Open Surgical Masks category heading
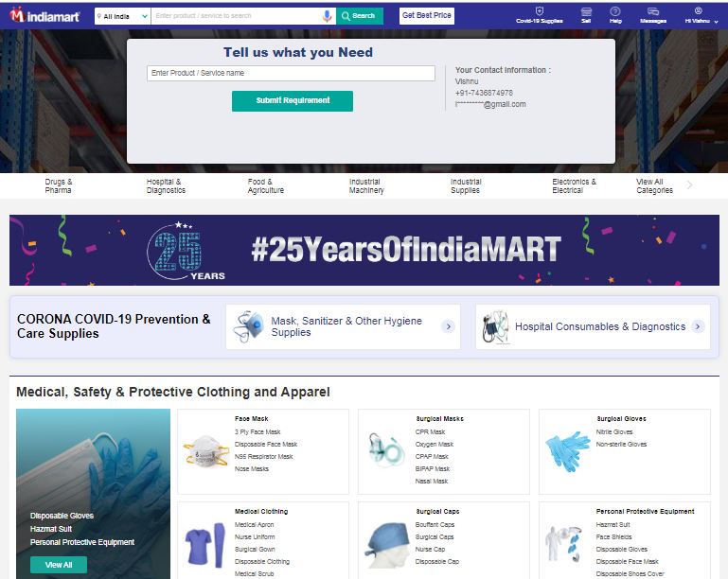Screen dimensions: 728x579 439,418
